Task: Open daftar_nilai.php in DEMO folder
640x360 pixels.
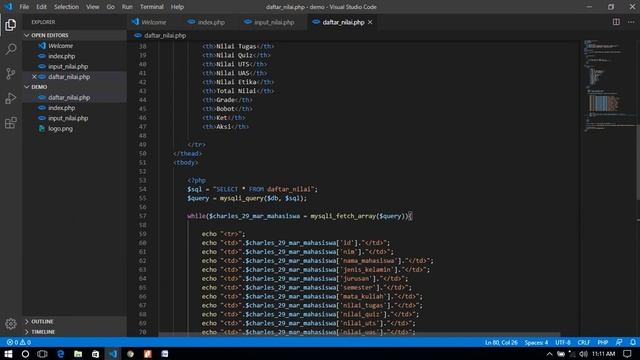Action: 75,98
